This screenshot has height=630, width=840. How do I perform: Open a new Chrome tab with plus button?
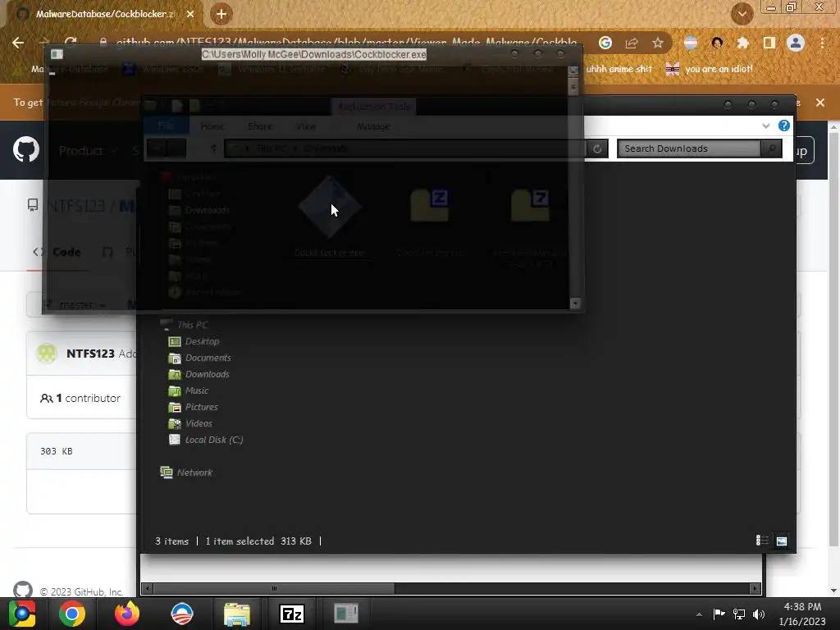tap(221, 15)
